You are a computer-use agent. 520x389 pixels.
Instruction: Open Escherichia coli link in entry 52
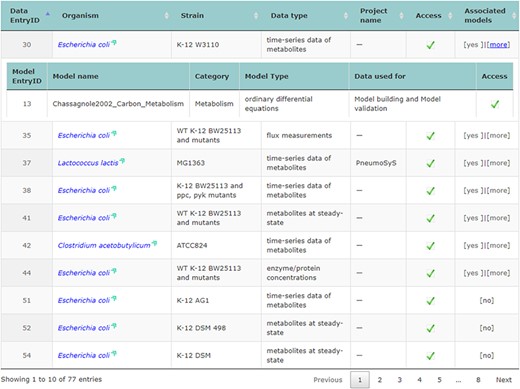coord(84,328)
